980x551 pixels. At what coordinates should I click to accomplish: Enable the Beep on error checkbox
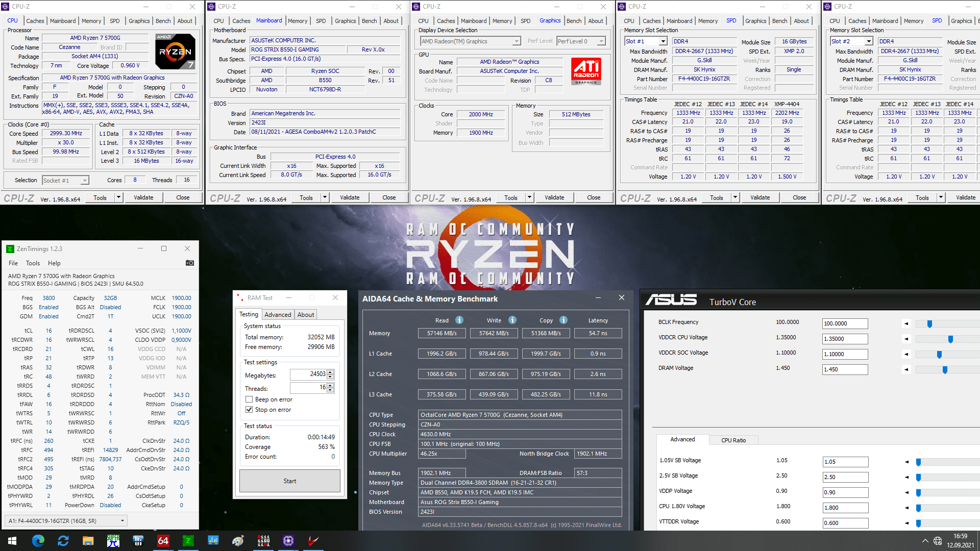pos(249,399)
